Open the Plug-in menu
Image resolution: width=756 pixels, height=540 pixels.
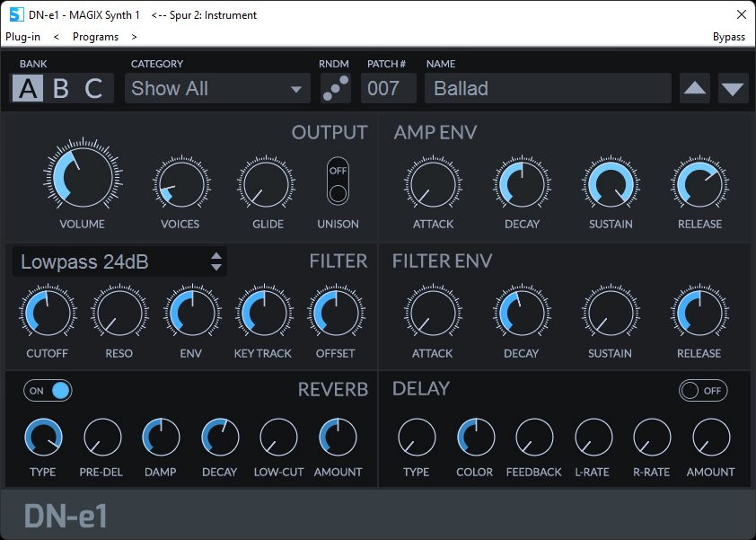point(22,37)
